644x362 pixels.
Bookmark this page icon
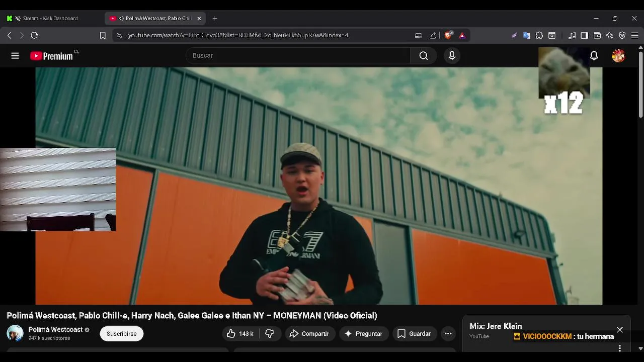103,35
